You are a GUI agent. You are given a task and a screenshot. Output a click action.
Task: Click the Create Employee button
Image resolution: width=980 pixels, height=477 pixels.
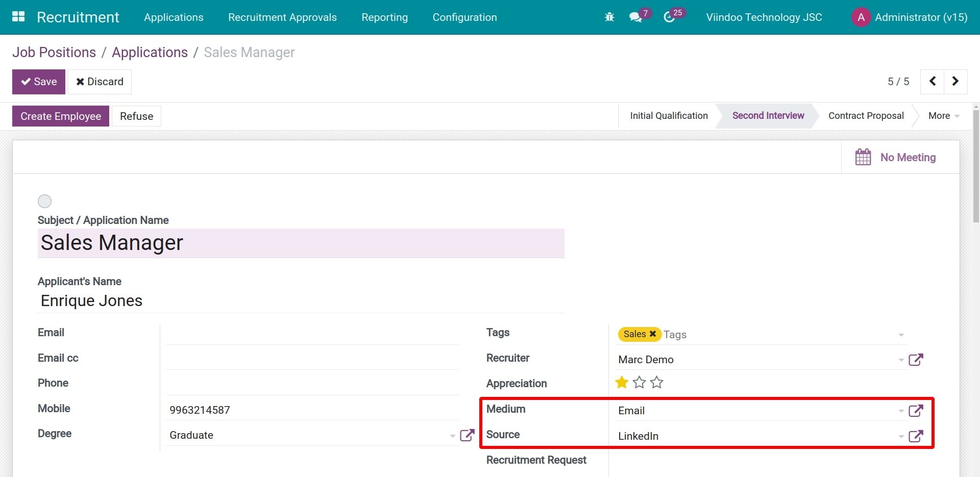point(60,116)
